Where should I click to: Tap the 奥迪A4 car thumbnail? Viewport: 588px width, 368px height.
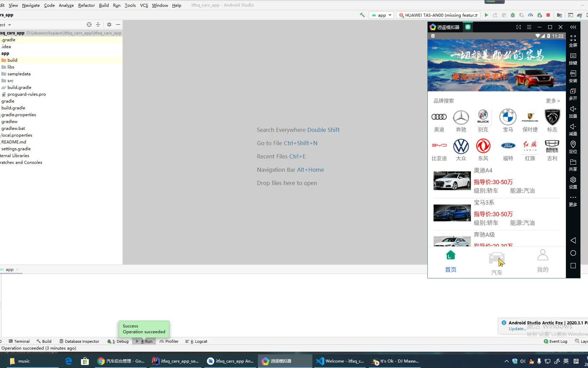pos(452,181)
